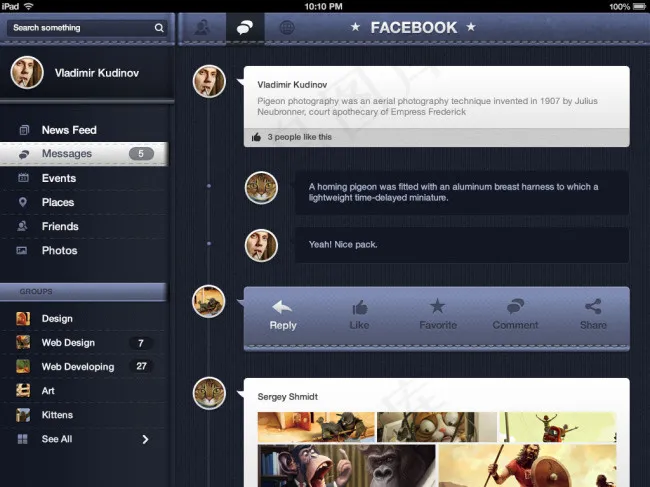The height and width of the screenshot is (487, 650).
Task: Click the News Feed icon
Action: pos(24,130)
